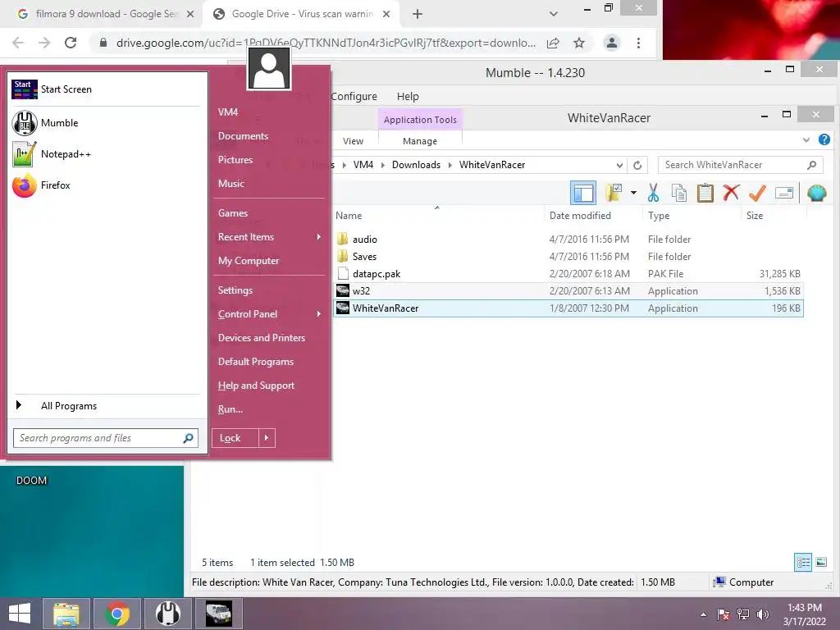Click the red Delete X toolbar icon
The width and height of the screenshot is (840, 630).
(731, 193)
